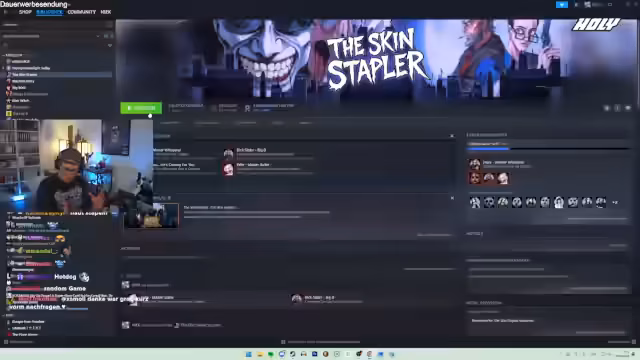Viewport: 640px width, 360px height.
Task: Click the blue notification button in title bar
Action: 562,4
